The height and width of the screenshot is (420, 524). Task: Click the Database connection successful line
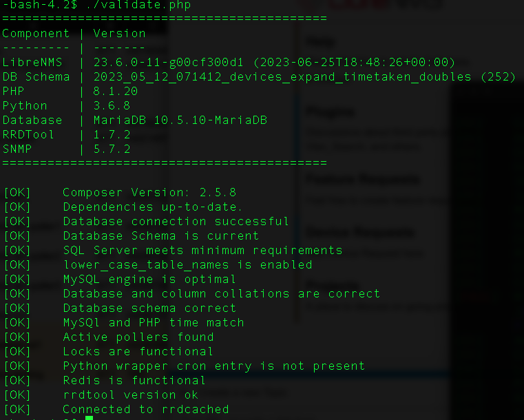[176, 221]
